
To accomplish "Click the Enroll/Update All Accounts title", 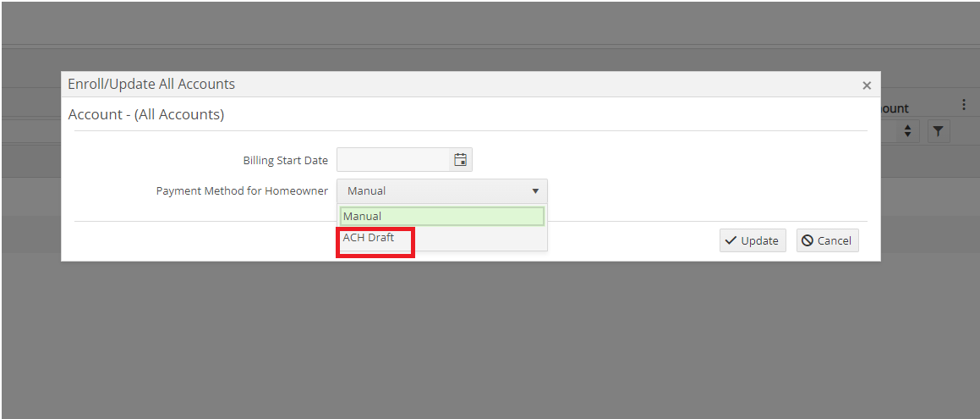I will 151,84.
